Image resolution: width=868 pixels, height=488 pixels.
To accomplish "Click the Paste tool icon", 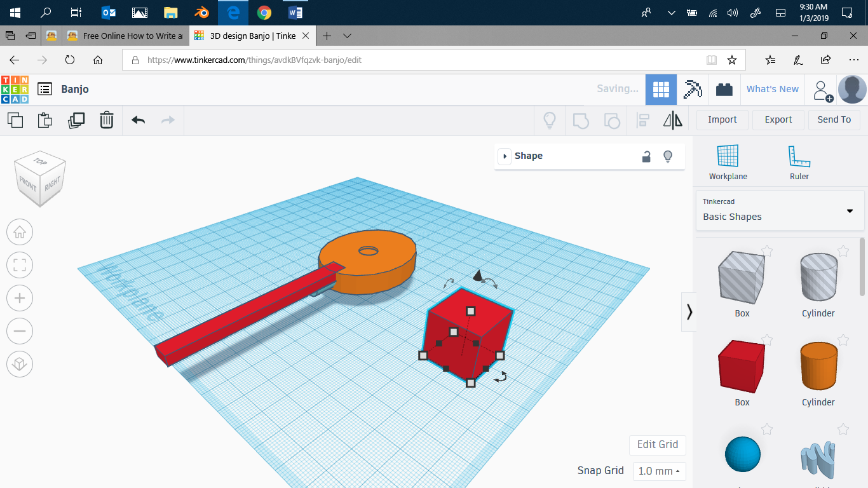I will pyautogui.click(x=45, y=119).
